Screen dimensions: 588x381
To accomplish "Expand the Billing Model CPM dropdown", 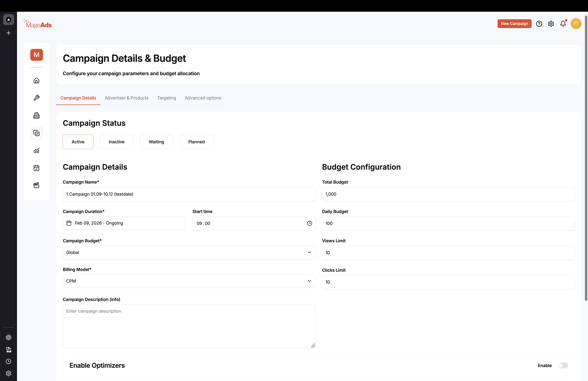I will (189, 281).
